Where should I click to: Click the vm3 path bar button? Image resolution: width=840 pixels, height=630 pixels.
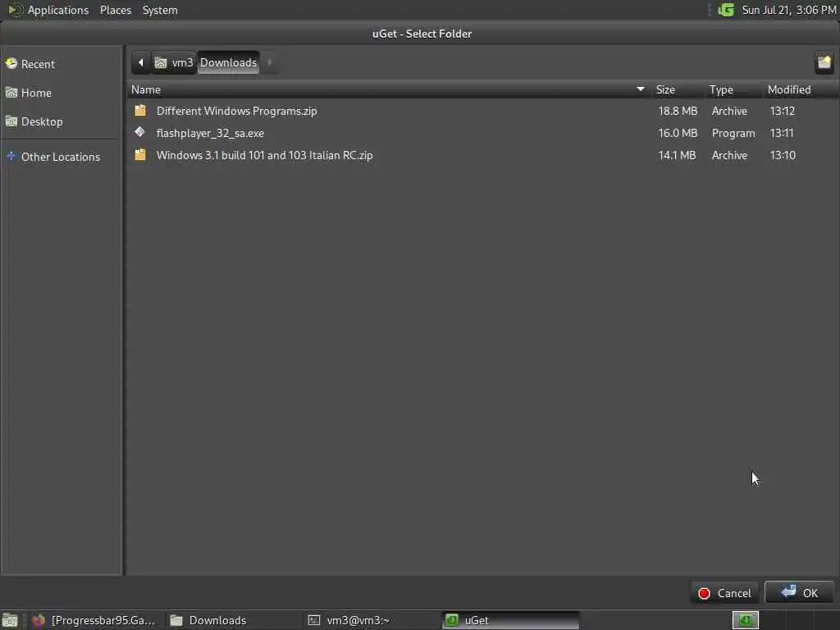[174, 62]
